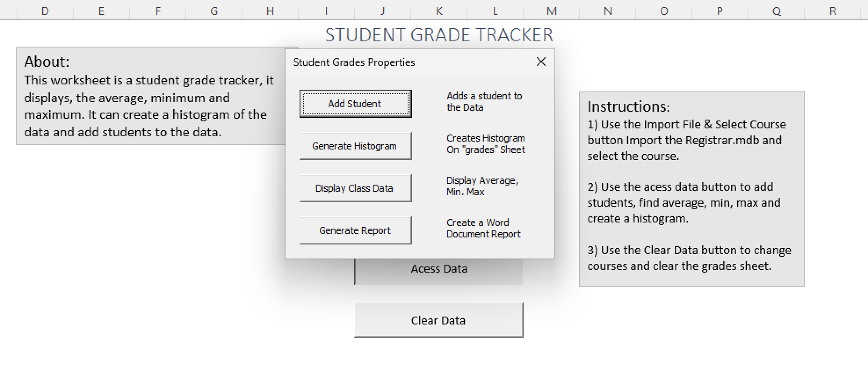The height and width of the screenshot is (379, 868).
Task: Select column G header
Action: tap(214, 11)
